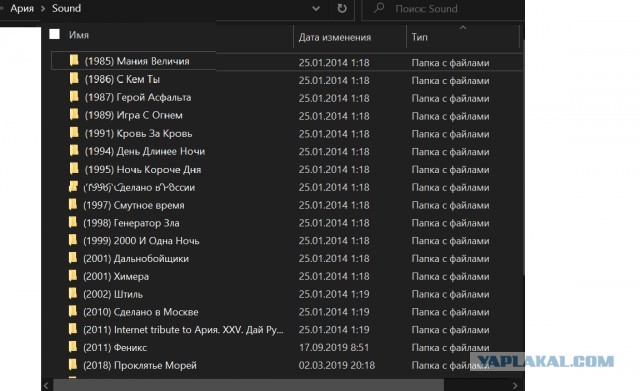Viewport: 640px width, 391px height.
Task: Open address bar history dropdown arrow
Action: pos(316,9)
